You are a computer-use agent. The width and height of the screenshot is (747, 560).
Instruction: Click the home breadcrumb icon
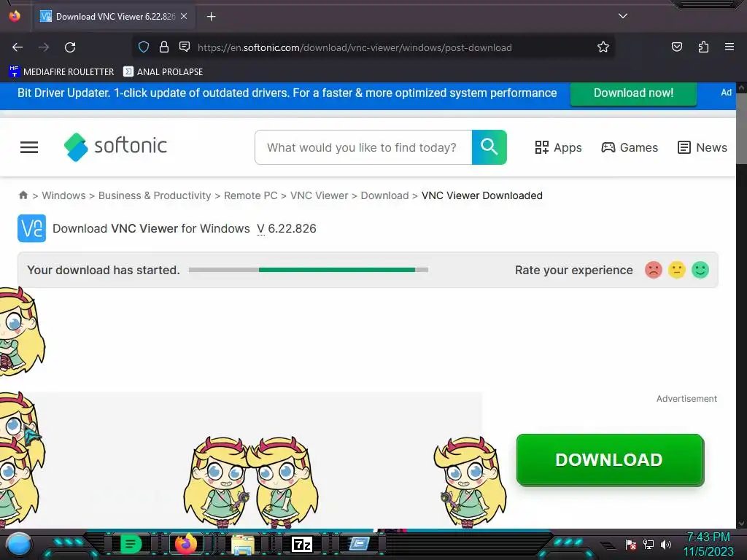tap(23, 195)
